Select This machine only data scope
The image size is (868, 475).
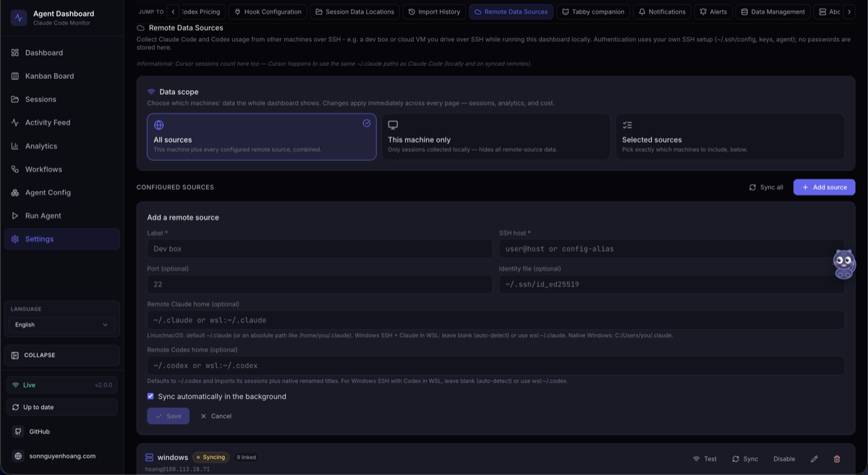495,137
